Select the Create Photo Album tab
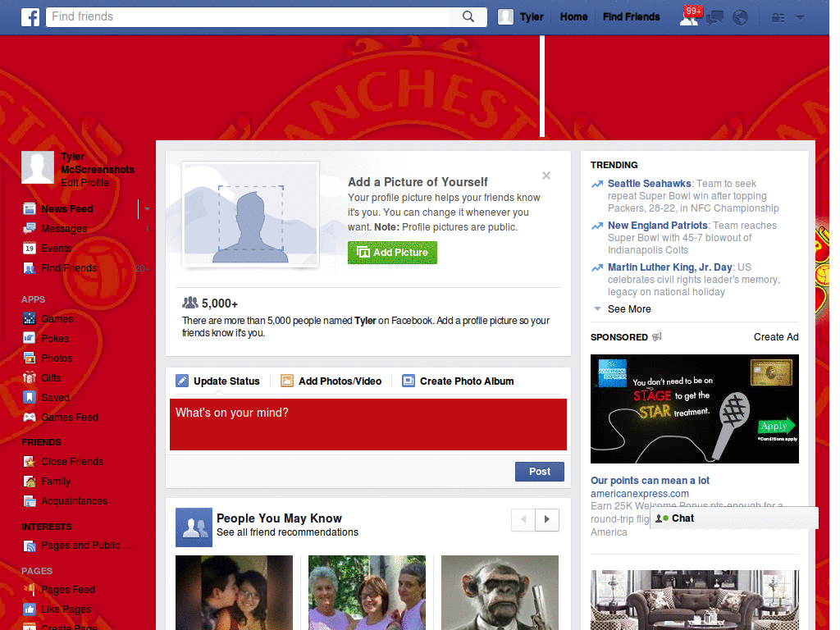The image size is (840, 630). [458, 381]
